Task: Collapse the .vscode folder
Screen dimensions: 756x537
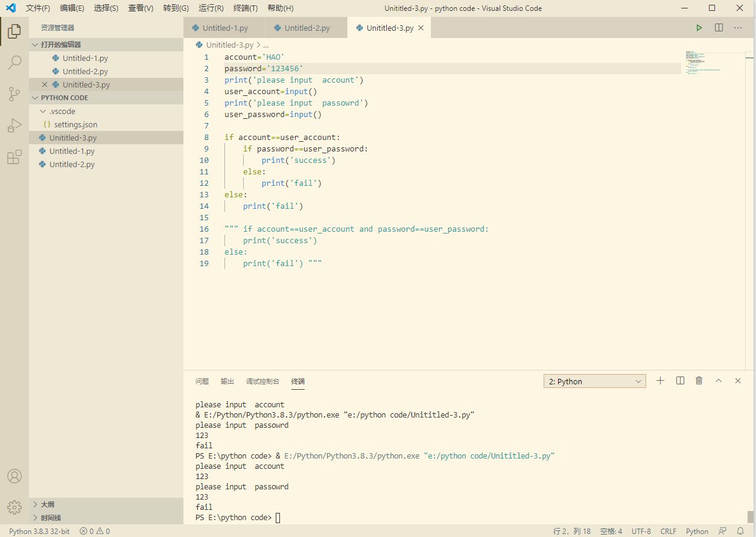Action: [x=106, y=111]
